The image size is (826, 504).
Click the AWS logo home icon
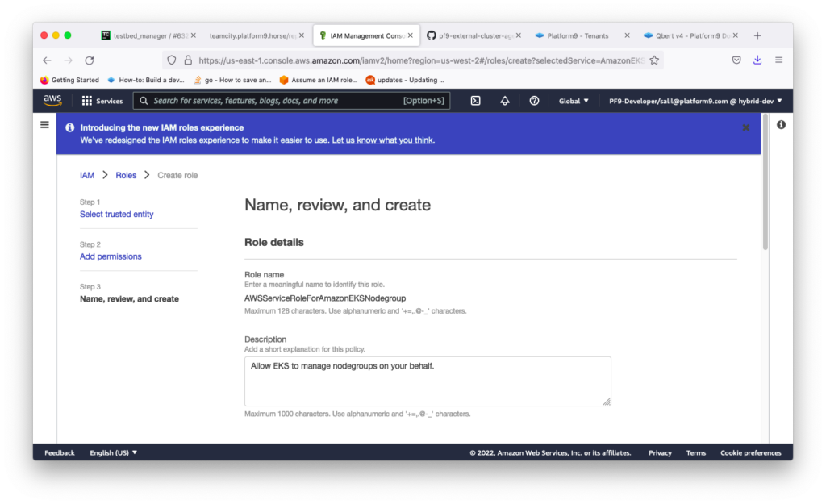(x=52, y=100)
